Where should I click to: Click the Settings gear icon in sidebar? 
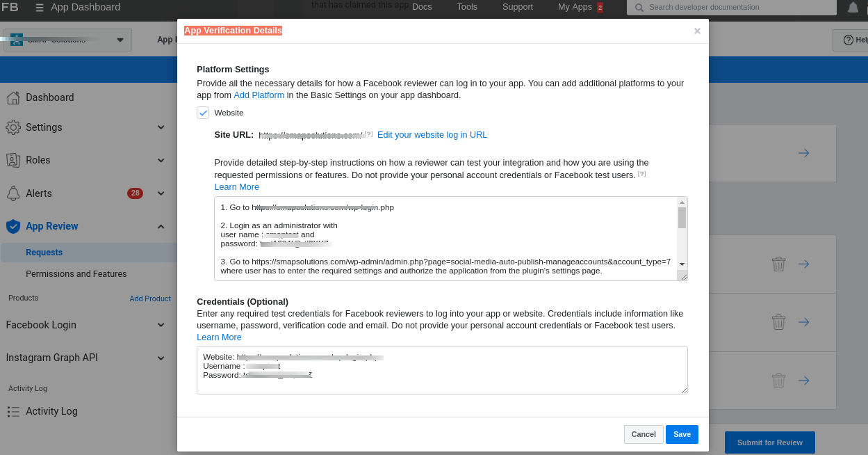point(13,127)
